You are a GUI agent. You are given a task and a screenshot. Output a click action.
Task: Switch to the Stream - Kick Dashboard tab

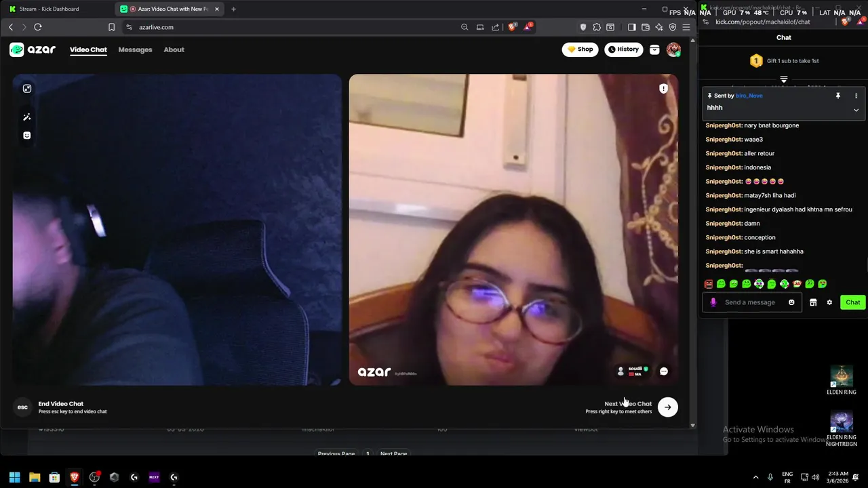(x=57, y=9)
